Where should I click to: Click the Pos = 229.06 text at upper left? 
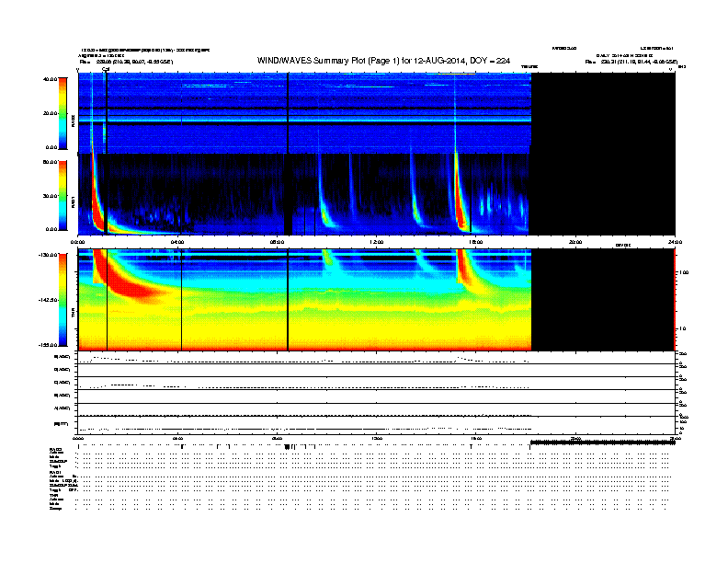[x=126, y=62]
